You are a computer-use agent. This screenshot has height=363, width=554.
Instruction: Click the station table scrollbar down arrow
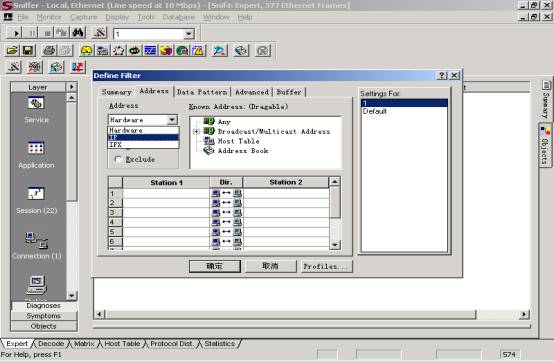(335, 245)
